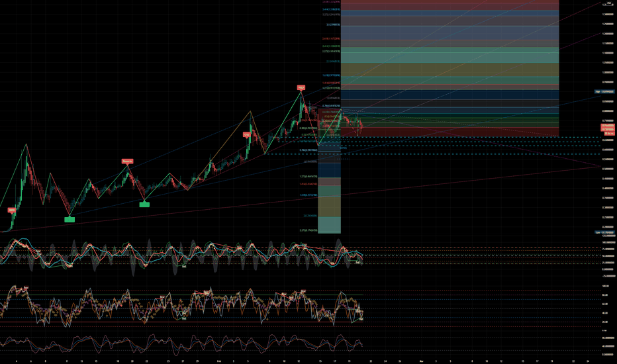Image resolution: width=617 pixels, height=364 pixels.
Task: Select the red label beside the orange swing peak
Action: (247, 134)
